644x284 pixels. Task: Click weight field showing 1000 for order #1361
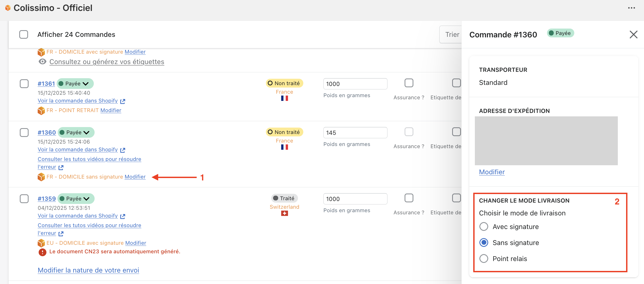[355, 84]
